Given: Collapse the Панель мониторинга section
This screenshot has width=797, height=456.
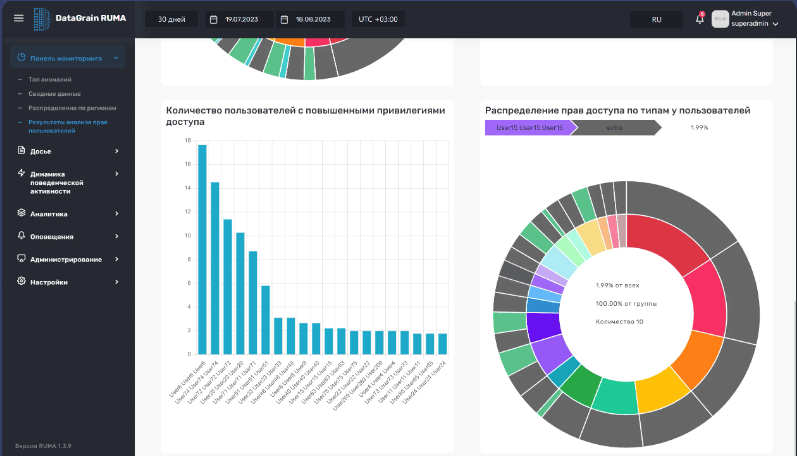Looking at the screenshot, I should pyautogui.click(x=116, y=58).
